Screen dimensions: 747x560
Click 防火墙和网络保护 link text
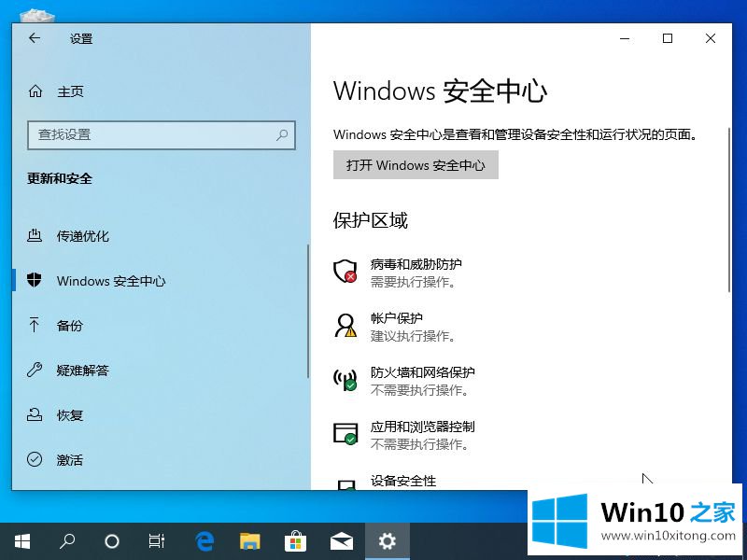(x=423, y=371)
